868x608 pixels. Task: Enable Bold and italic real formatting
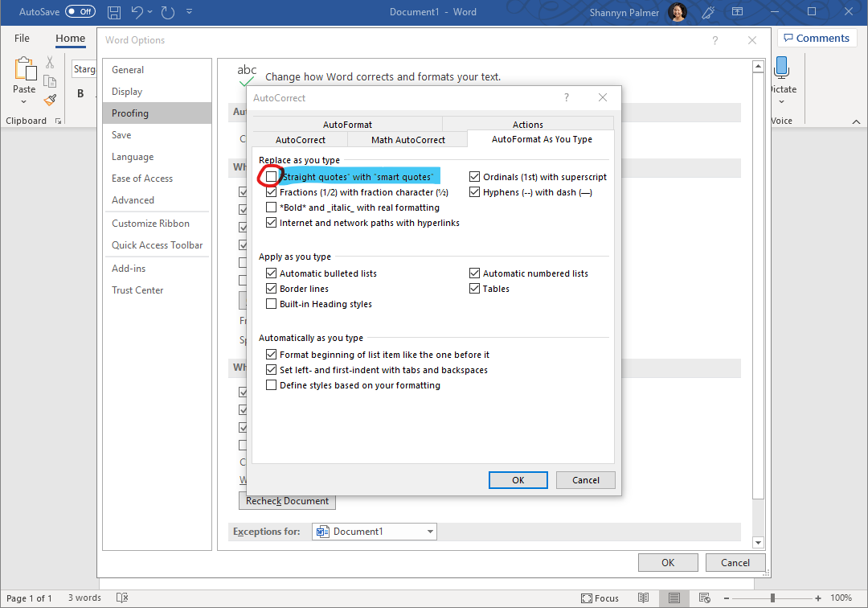click(272, 207)
